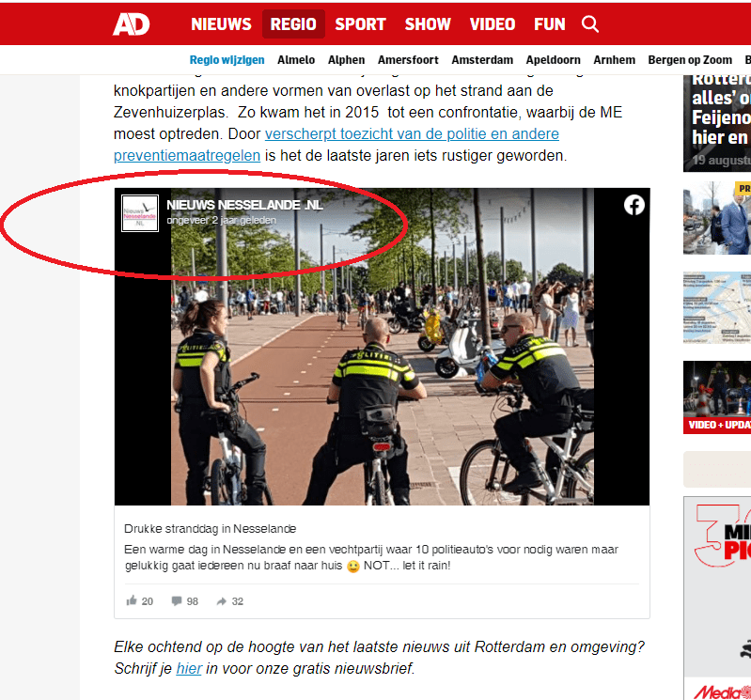The height and width of the screenshot is (700, 751).
Task: Select Amsterdam region
Action: [482, 60]
